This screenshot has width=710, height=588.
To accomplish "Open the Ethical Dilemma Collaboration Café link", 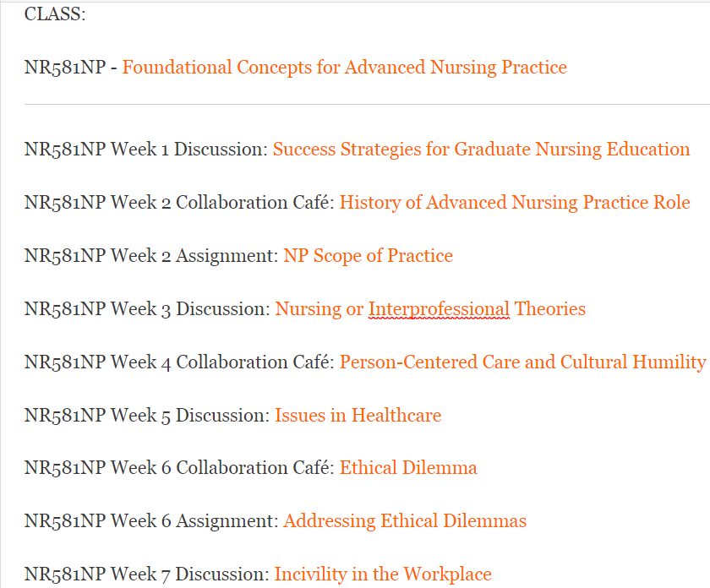I will coord(408,468).
